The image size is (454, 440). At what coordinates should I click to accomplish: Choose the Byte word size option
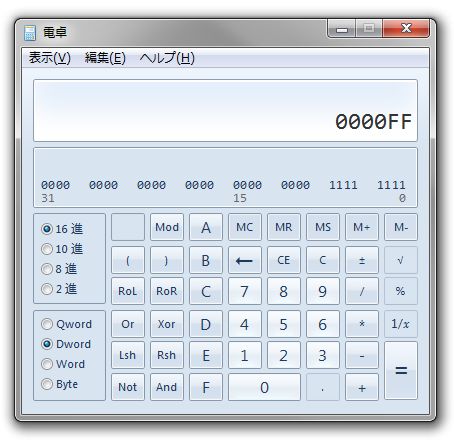click(x=59, y=384)
